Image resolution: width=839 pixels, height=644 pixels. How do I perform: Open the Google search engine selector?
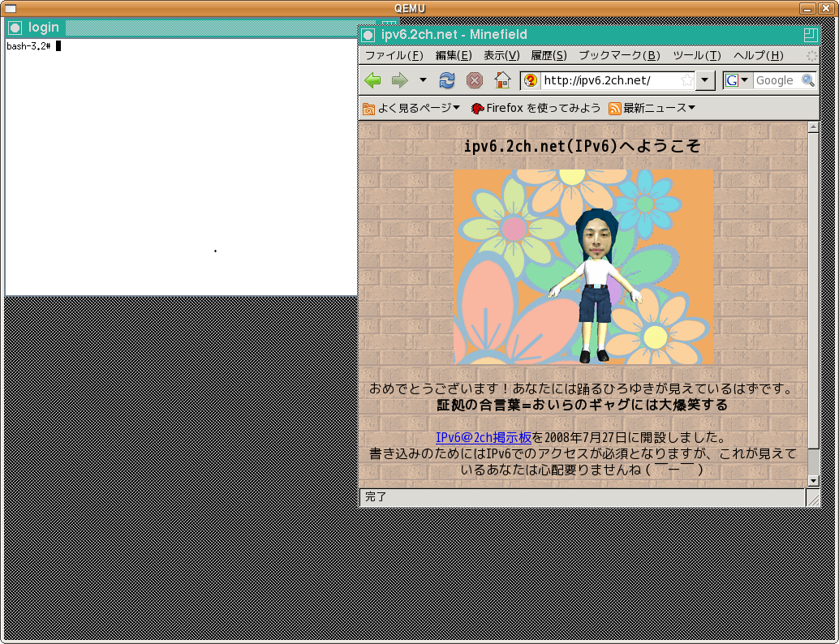coord(738,81)
